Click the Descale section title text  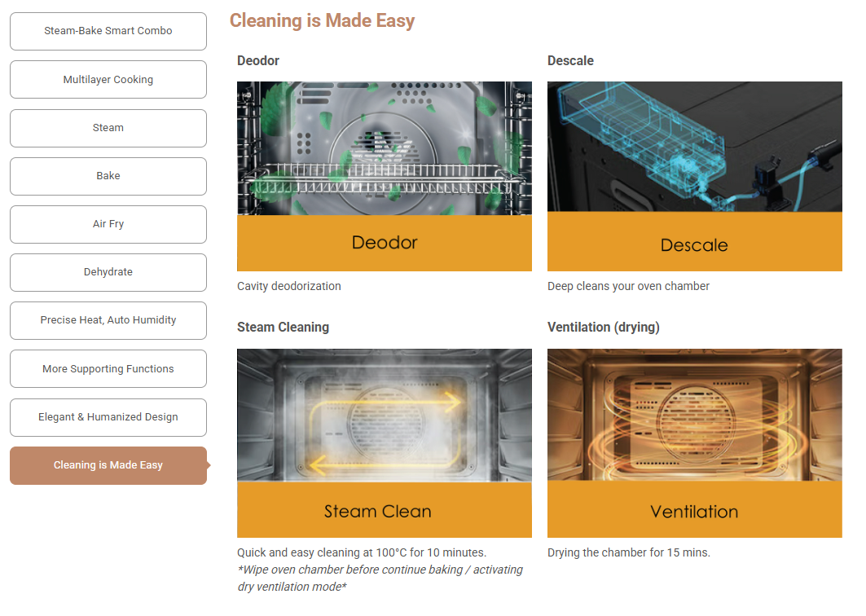[570, 61]
